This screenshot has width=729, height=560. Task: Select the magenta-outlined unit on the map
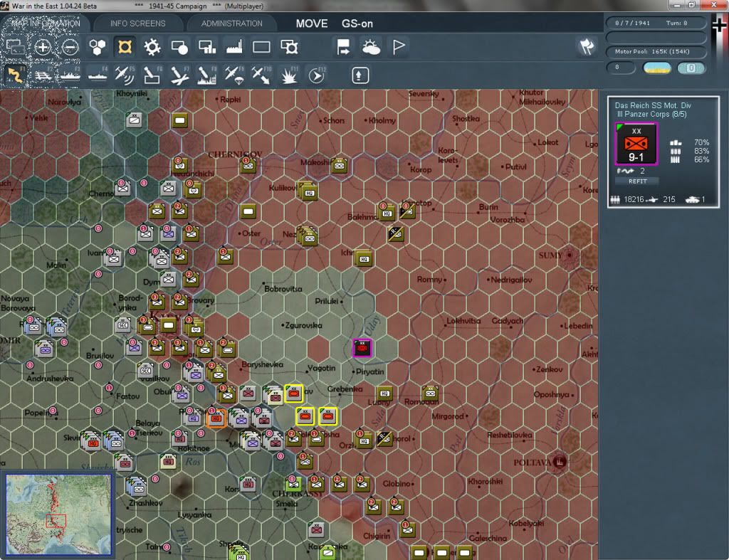[362, 348]
